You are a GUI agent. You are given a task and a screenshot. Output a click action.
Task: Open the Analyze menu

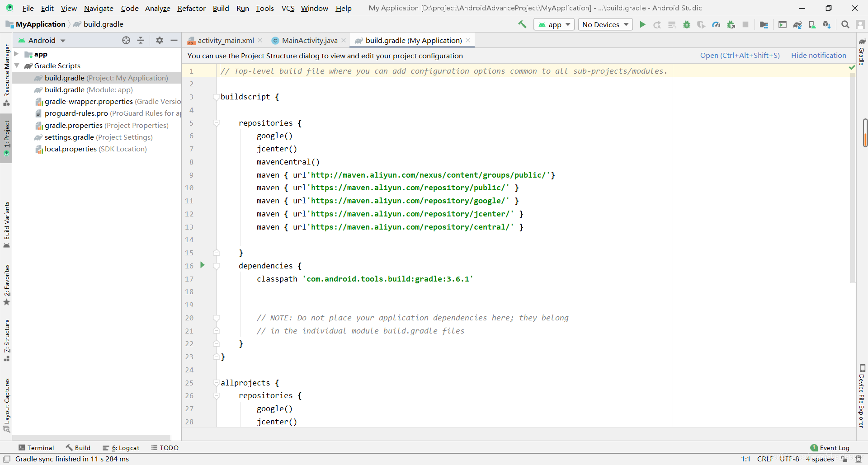coord(158,8)
